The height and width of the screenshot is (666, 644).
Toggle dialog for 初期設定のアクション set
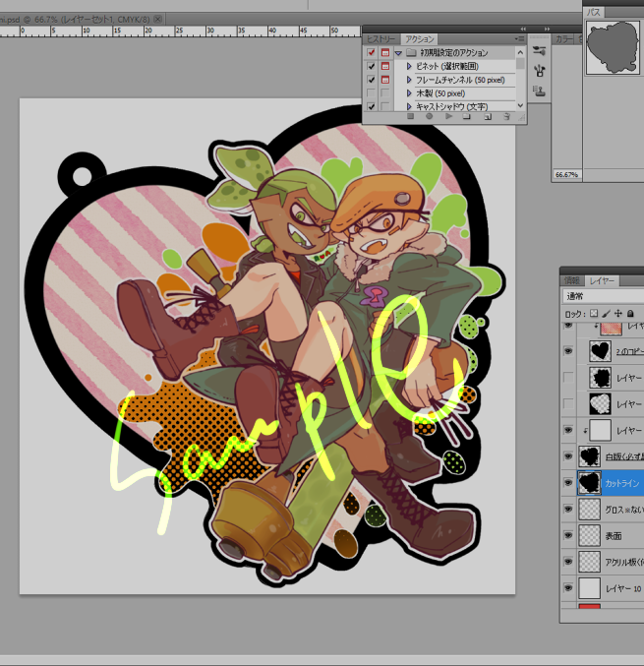click(x=385, y=53)
